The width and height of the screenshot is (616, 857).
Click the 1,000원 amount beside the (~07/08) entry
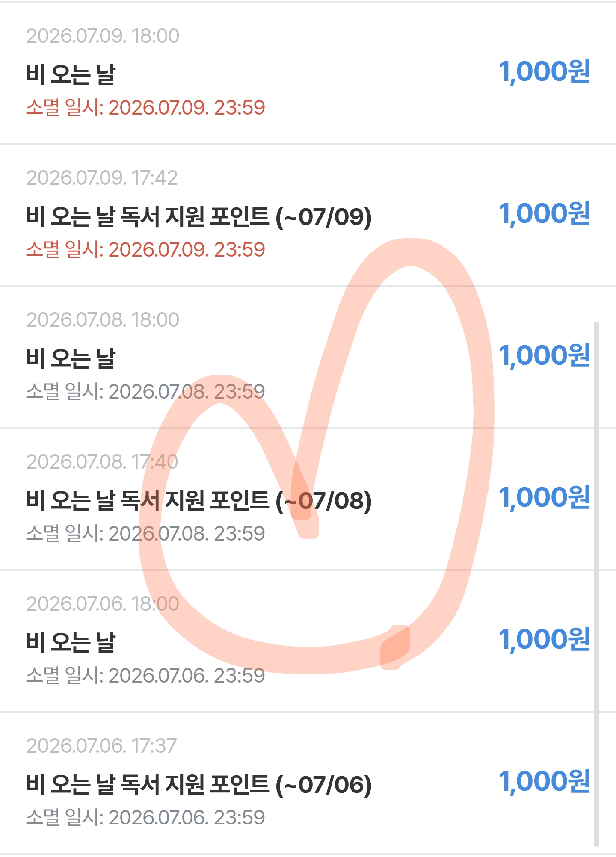click(x=544, y=497)
